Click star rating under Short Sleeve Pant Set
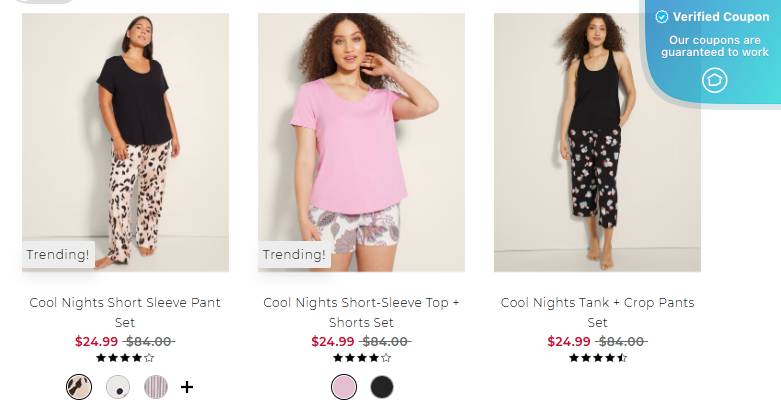Screen dimensions: 781x409 (125, 357)
